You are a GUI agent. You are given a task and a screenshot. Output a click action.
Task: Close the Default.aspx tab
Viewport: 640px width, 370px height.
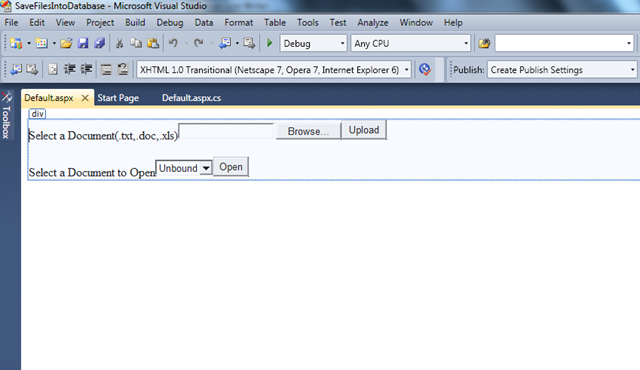85,98
